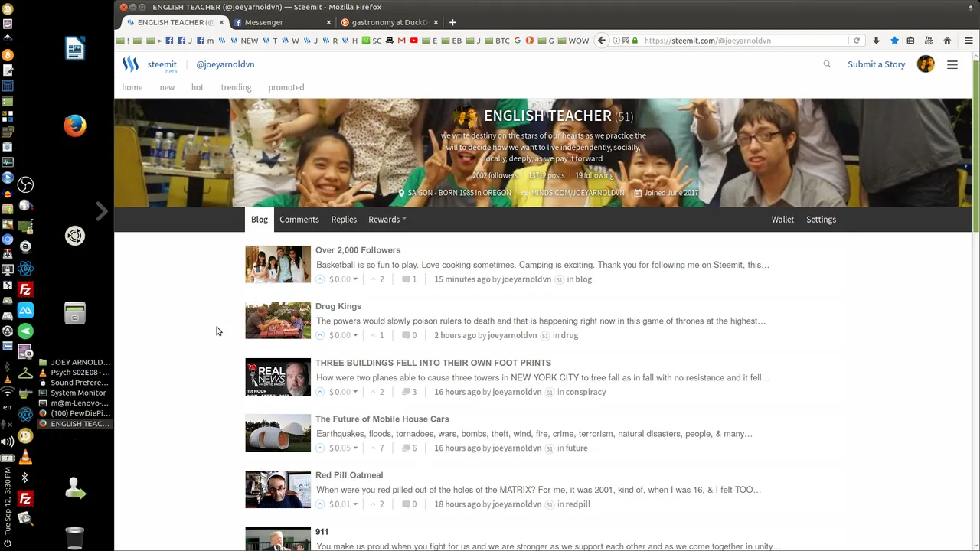
Task: Upvote the Over 2,000 Followers post
Action: pos(320,279)
